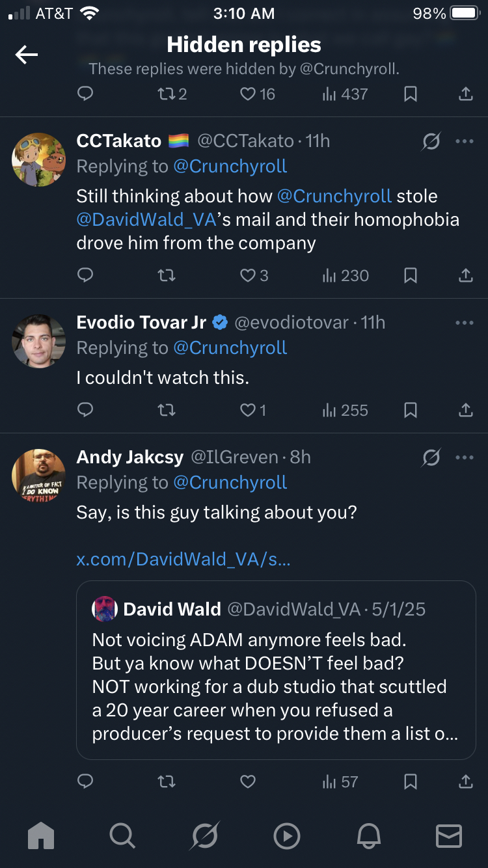488x868 pixels.
Task: Open CCTakato's profile picture
Action: pos(39,159)
